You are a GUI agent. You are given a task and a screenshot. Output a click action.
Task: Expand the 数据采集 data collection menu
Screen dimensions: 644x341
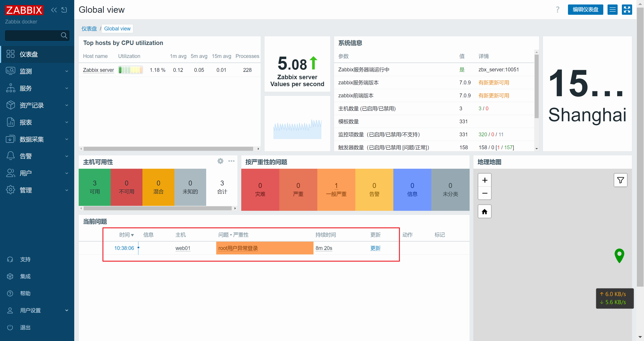(x=37, y=139)
